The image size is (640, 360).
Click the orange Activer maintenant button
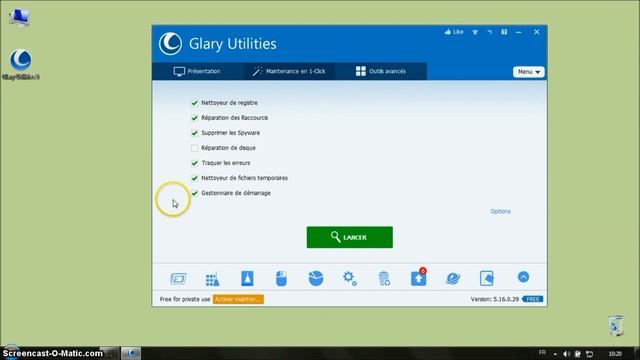238,299
